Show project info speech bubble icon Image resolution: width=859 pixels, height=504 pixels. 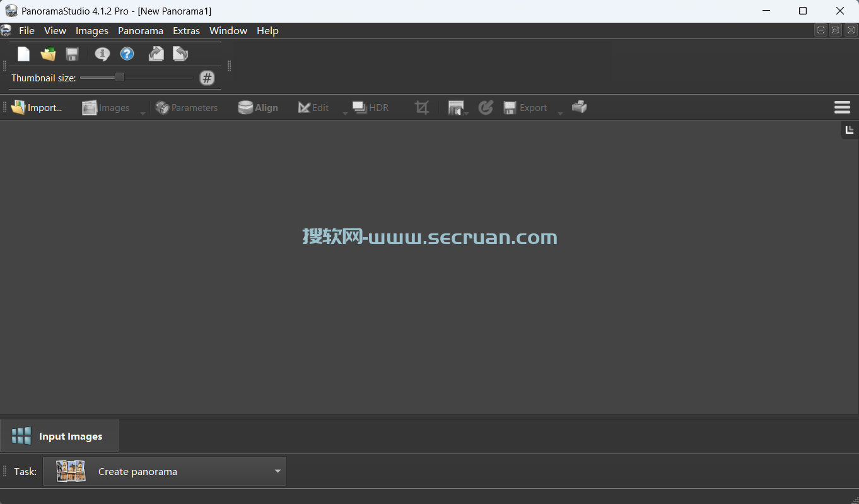(x=102, y=54)
